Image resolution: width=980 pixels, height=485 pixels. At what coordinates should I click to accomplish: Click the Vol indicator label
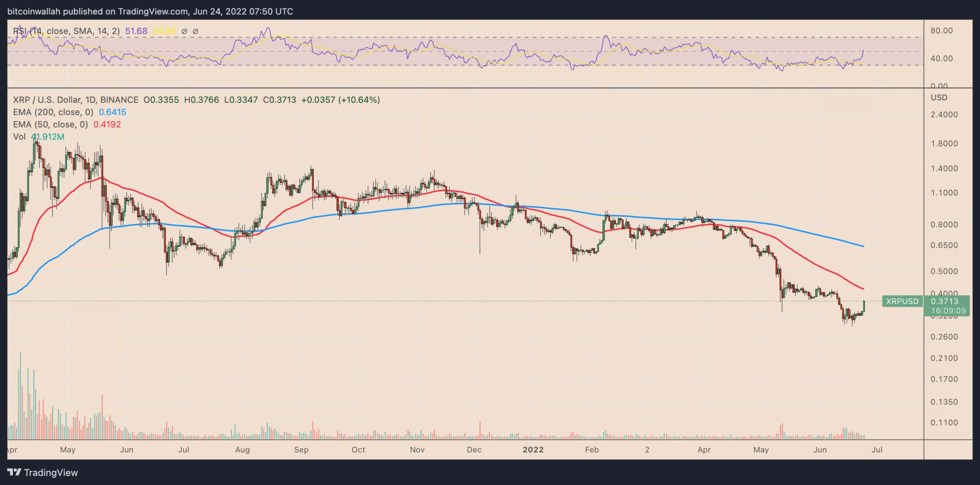[x=19, y=137]
